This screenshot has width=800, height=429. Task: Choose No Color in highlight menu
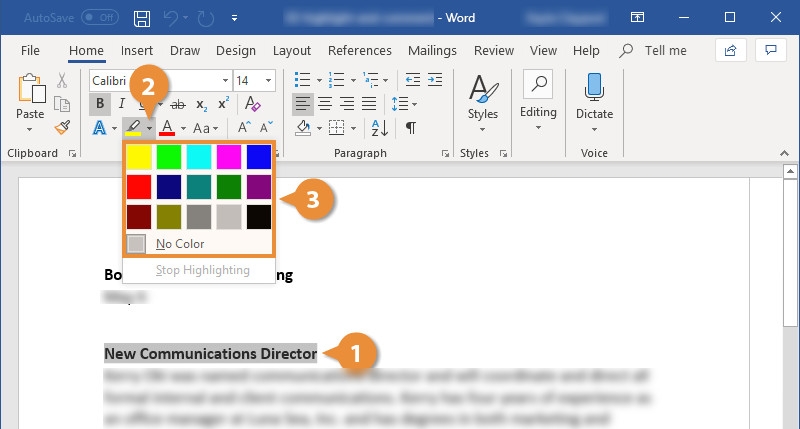click(x=180, y=243)
